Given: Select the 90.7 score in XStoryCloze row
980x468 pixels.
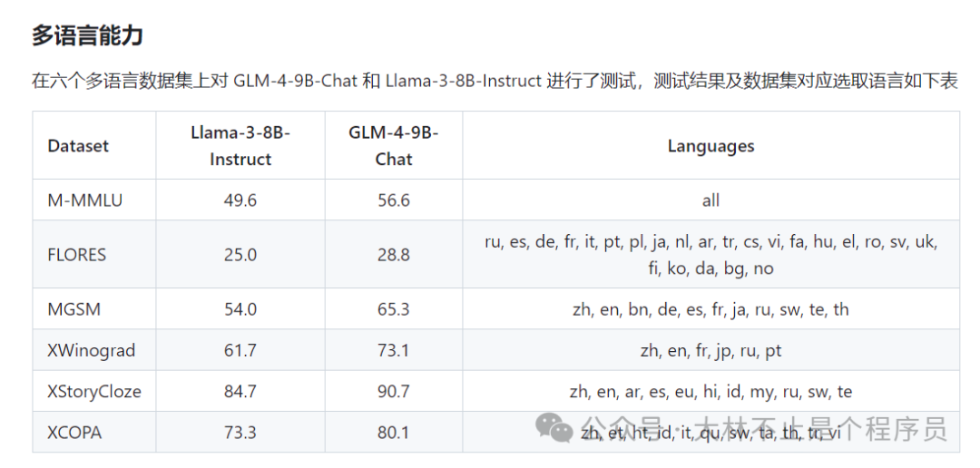Looking at the screenshot, I should tap(394, 392).
